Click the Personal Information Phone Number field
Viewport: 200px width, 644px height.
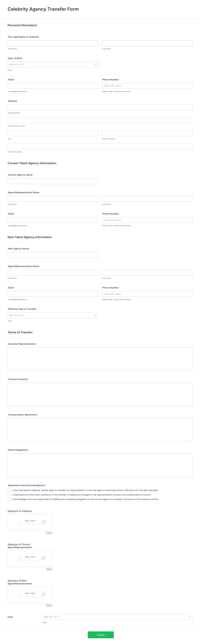[147, 86]
